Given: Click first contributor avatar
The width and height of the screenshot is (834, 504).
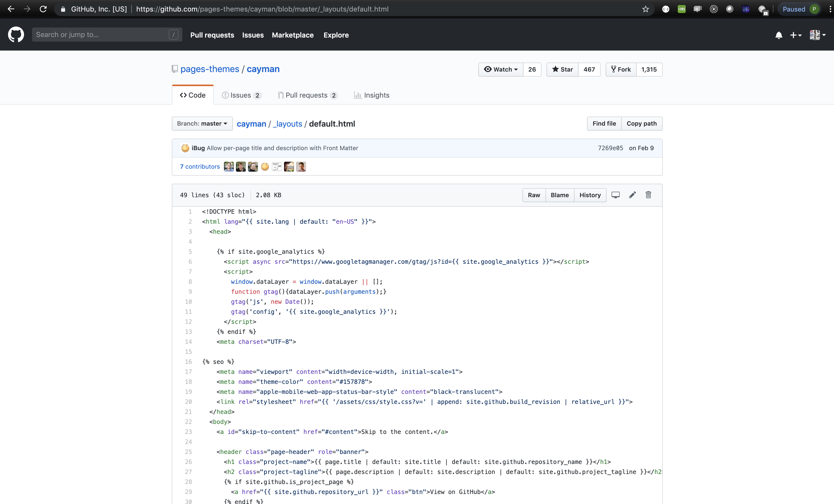Looking at the screenshot, I should 229,167.
